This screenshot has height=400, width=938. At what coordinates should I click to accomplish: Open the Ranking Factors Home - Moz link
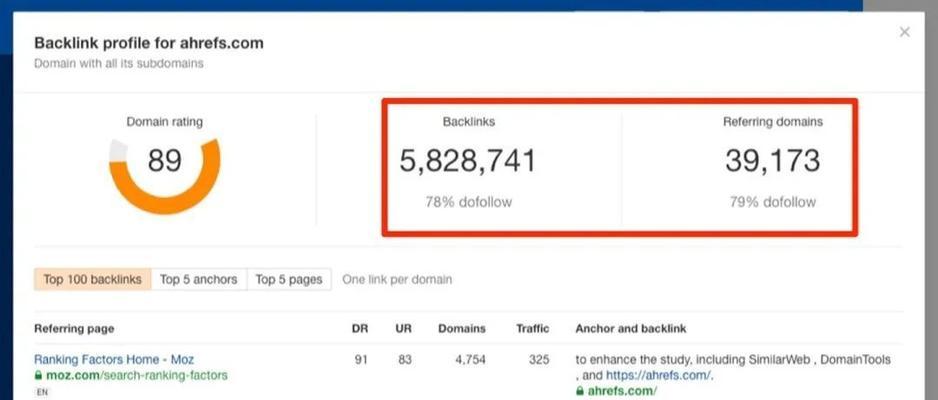(x=114, y=359)
